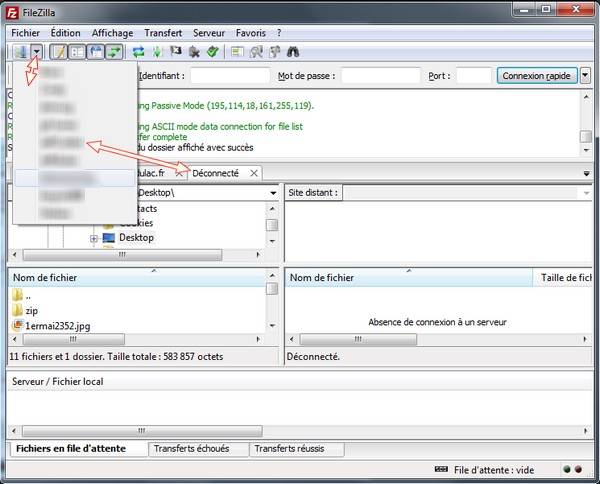Open the Site Manager dropdown arrow

click(x=37, y=51)
